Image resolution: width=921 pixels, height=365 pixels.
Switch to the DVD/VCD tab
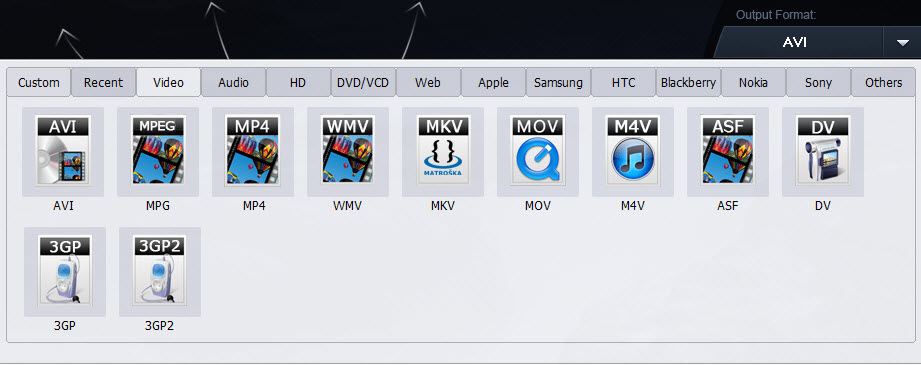tap(363, 82)
